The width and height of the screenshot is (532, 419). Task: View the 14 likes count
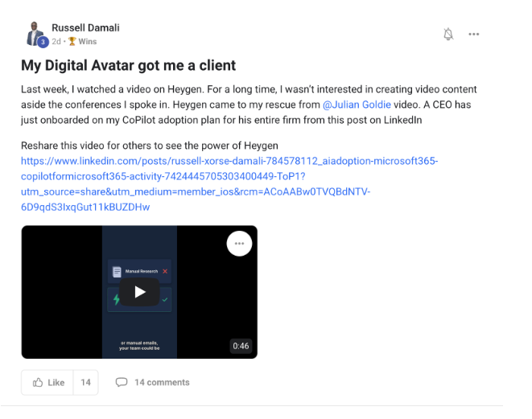coord(85,382)
